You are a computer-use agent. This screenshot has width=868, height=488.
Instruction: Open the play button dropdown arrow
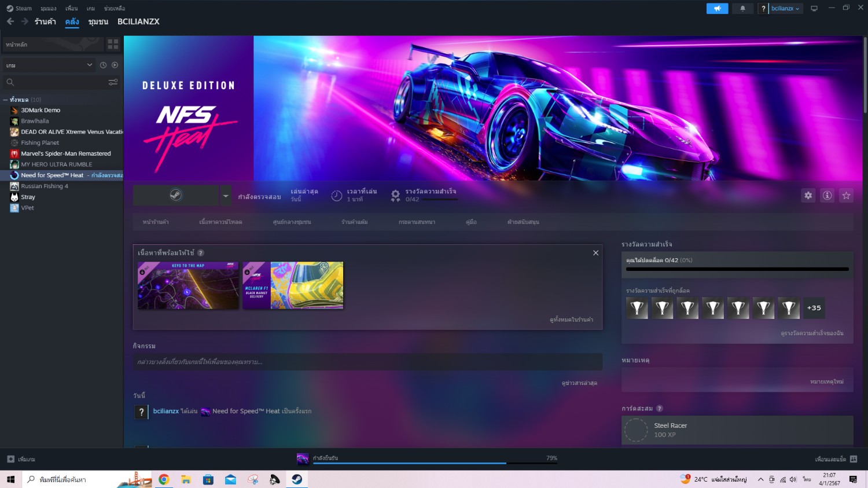[226, 196]
